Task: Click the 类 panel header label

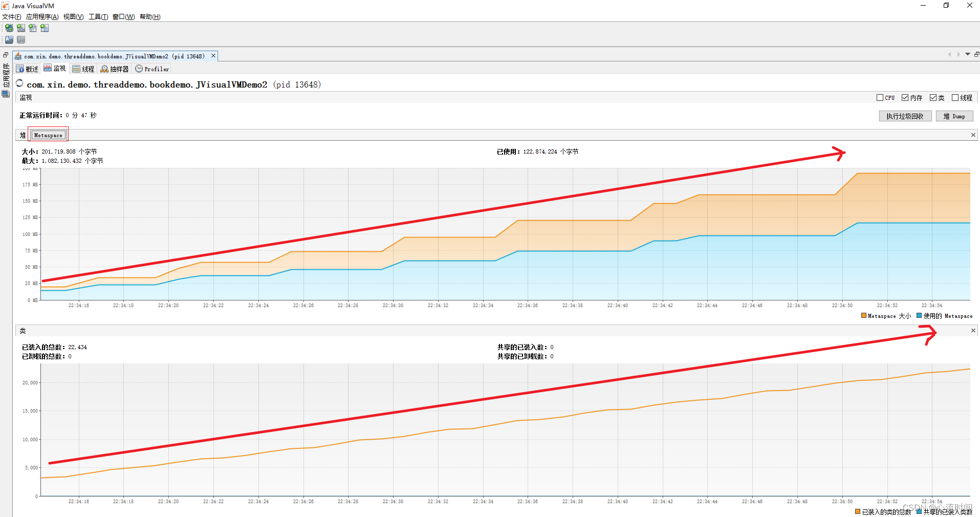Action: [23, 331]
